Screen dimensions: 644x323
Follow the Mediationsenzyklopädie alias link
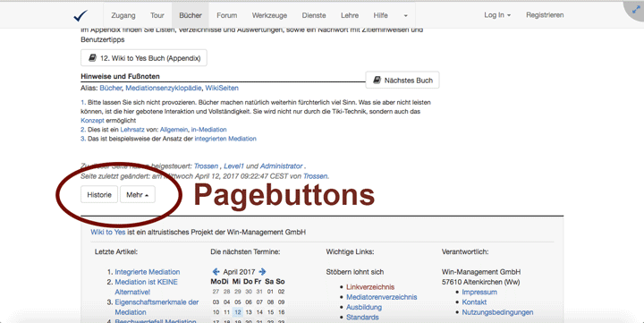pyautogui.click(x=164, y=88)
